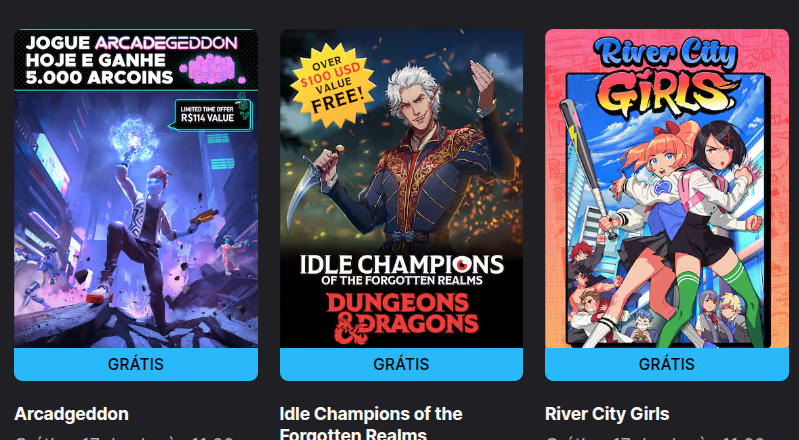Open Idle Champions of the Forgotten Realms title
Screen dimensions: 799x440
[x=371, y=423]
